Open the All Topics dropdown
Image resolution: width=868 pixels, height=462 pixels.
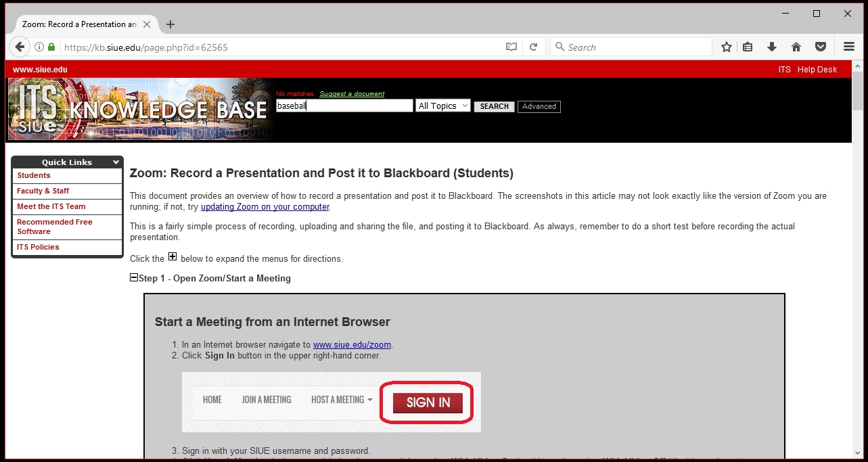pos(443,106)
